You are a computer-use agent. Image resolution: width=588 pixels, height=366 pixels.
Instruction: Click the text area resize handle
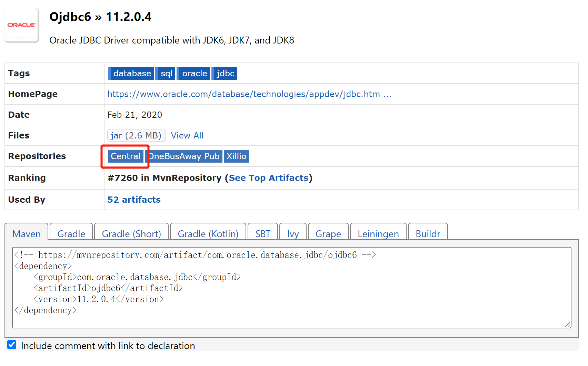(568, 325)
